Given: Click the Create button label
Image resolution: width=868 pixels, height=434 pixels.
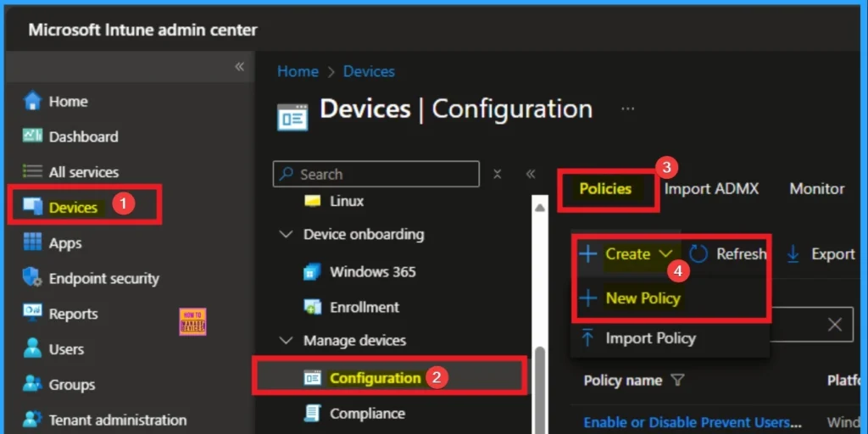Looking at the screenshot, I should (628, 254).
